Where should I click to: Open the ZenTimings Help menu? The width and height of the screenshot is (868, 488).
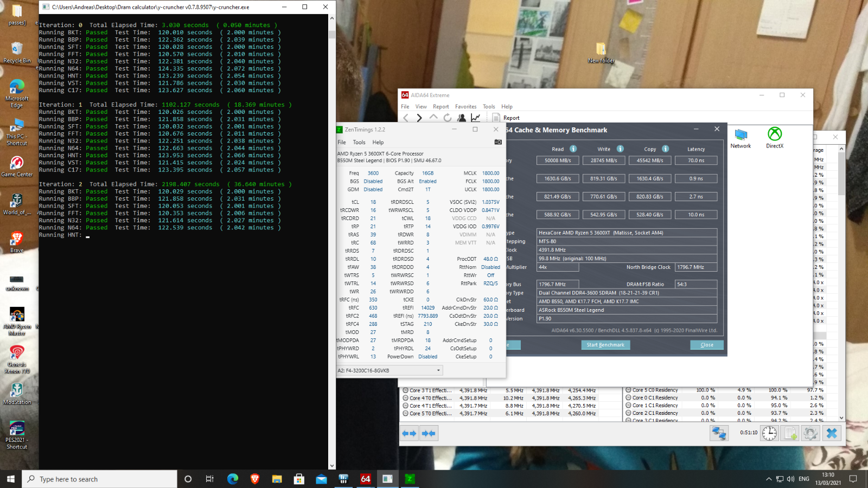coord(378,142)
